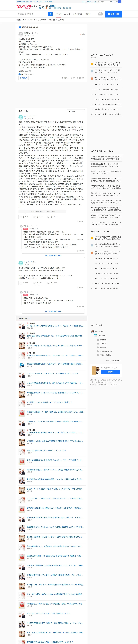
Task: Click the 子育てと学校 category icon in カテゴリ一覧
Action: coord(92,331)
